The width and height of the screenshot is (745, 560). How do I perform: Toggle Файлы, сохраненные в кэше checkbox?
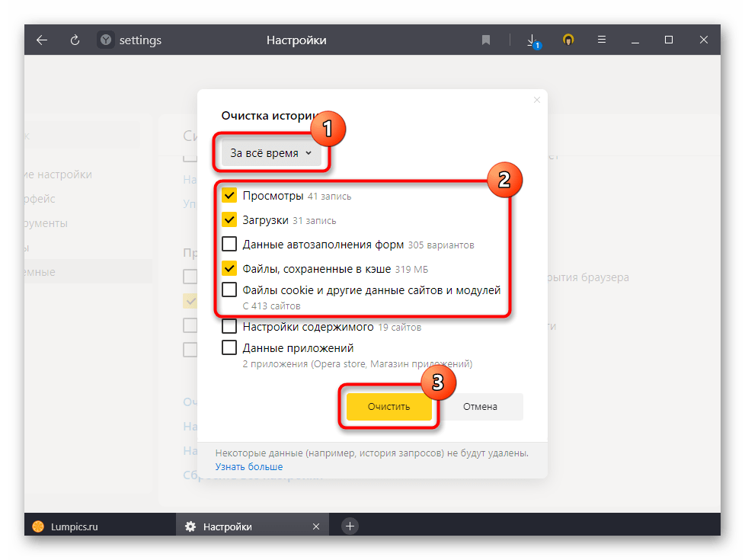click(x=229, y=269)
